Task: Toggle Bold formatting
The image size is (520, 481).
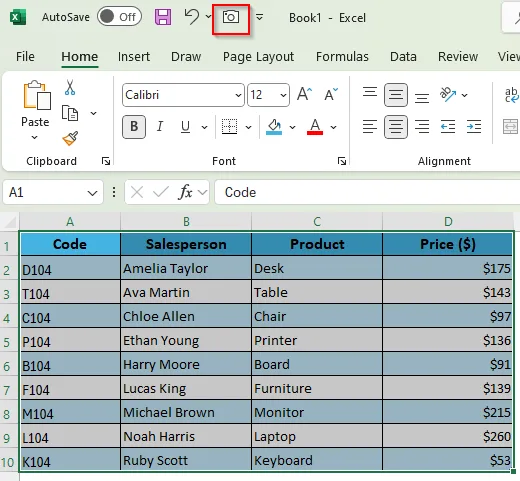Action: pyautogui.click(x=134, y=127)
